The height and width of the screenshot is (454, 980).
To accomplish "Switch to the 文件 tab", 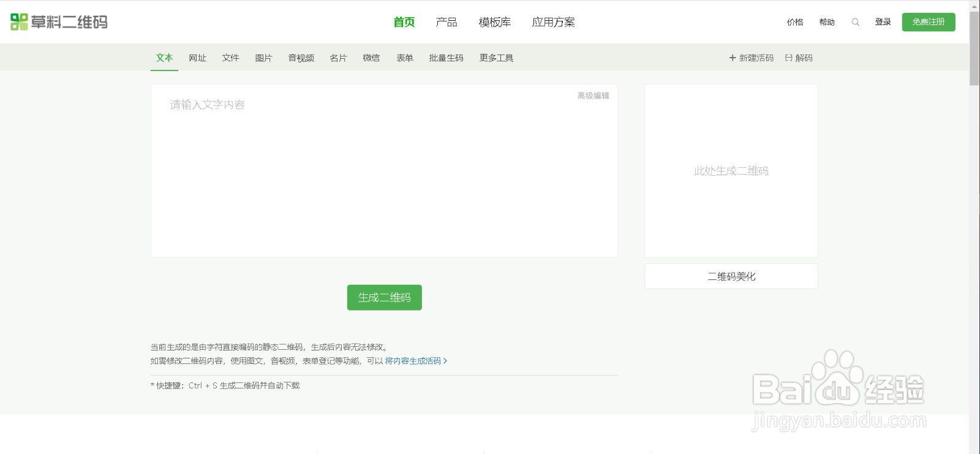I will (x=230, y=58).
